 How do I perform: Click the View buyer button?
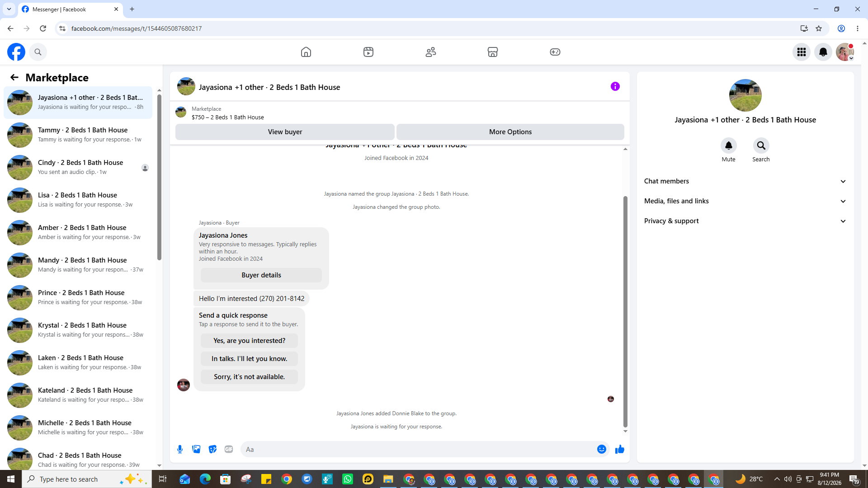click(285, 132)
